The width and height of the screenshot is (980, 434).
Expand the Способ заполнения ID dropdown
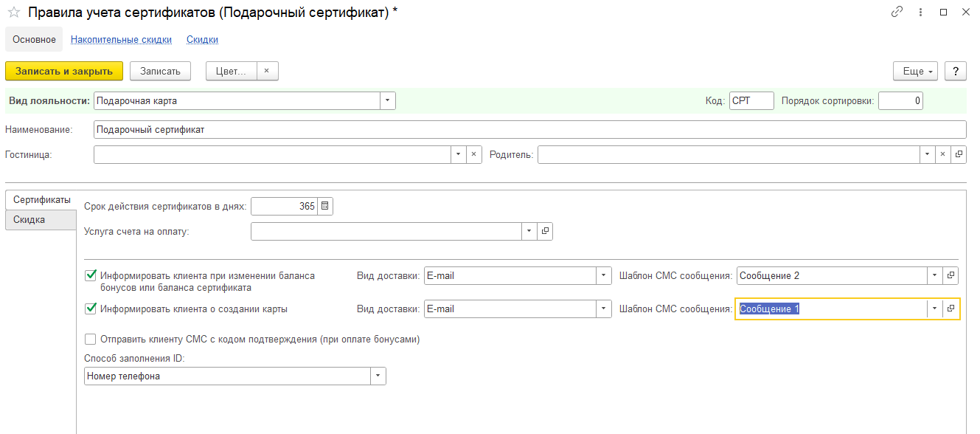(x=378, y=376)
